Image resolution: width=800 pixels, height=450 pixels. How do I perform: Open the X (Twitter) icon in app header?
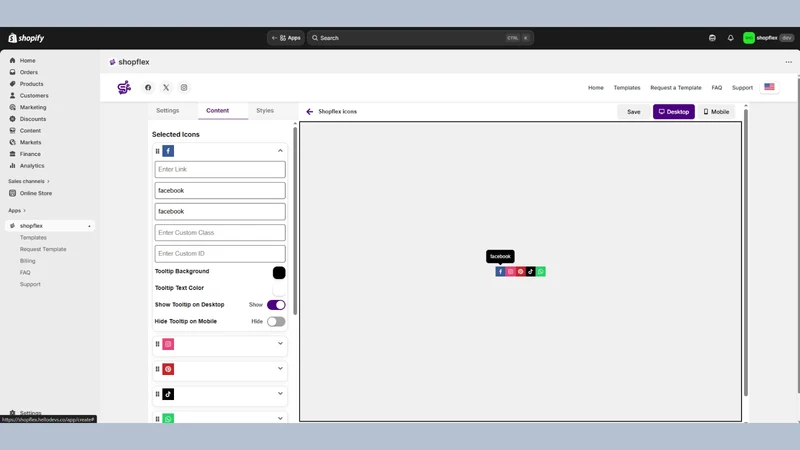pos(166,88)
